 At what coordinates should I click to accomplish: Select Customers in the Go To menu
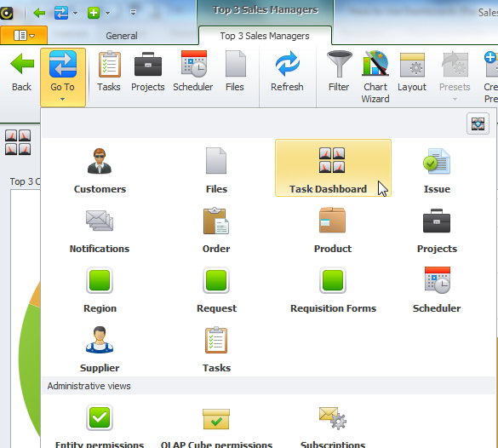click(x=100, y=171)
